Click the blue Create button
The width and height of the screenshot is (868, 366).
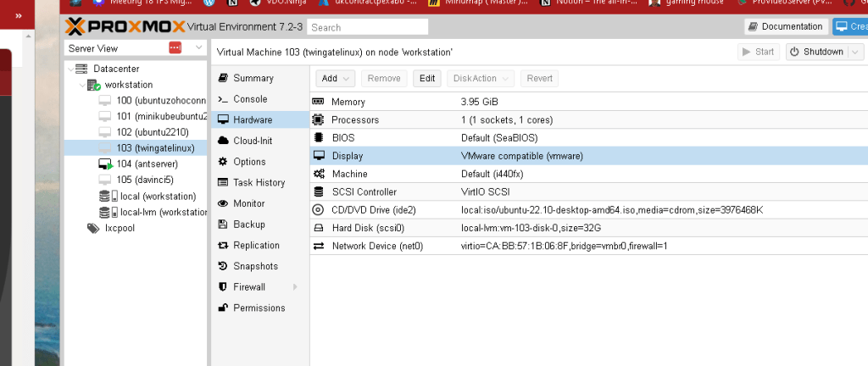[851, 26]
